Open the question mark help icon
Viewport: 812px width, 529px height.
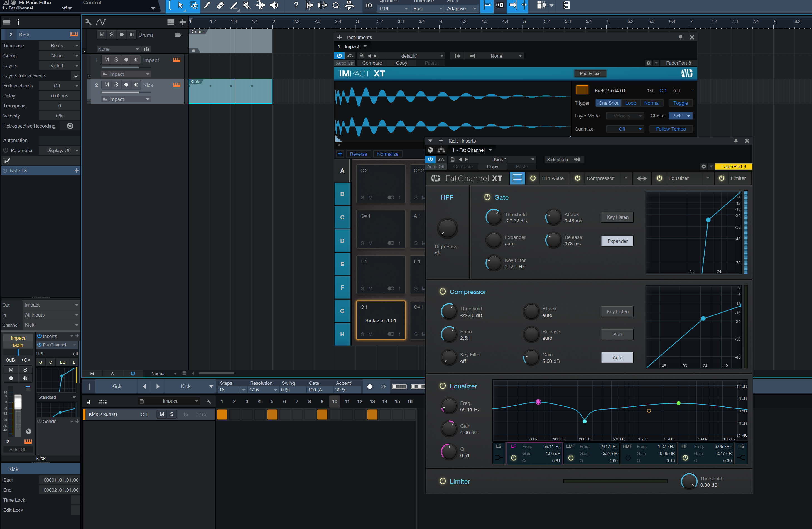(x=296, y=5)
